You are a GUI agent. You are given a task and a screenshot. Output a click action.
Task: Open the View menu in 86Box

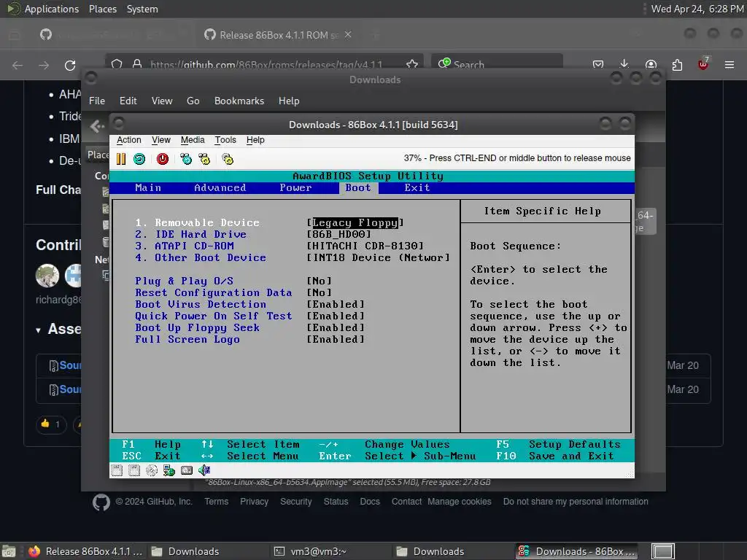(x=161, y=140)
